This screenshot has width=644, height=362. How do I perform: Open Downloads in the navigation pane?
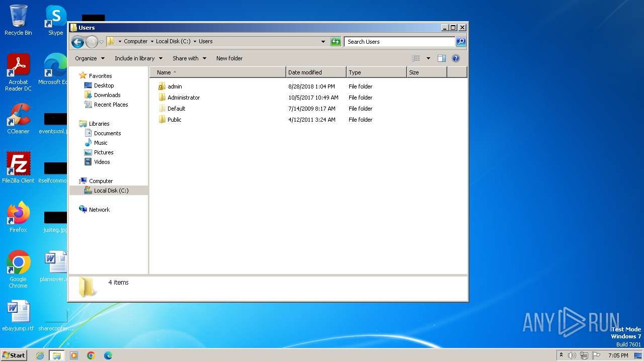[107, 95]
